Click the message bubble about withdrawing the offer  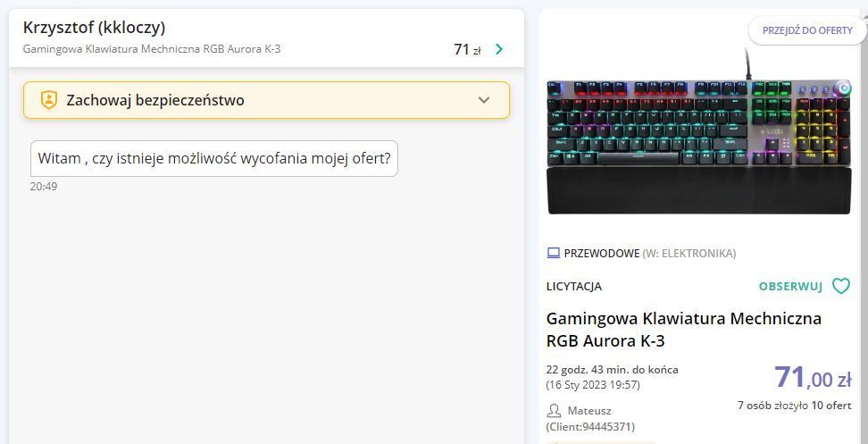pos(214,158)
